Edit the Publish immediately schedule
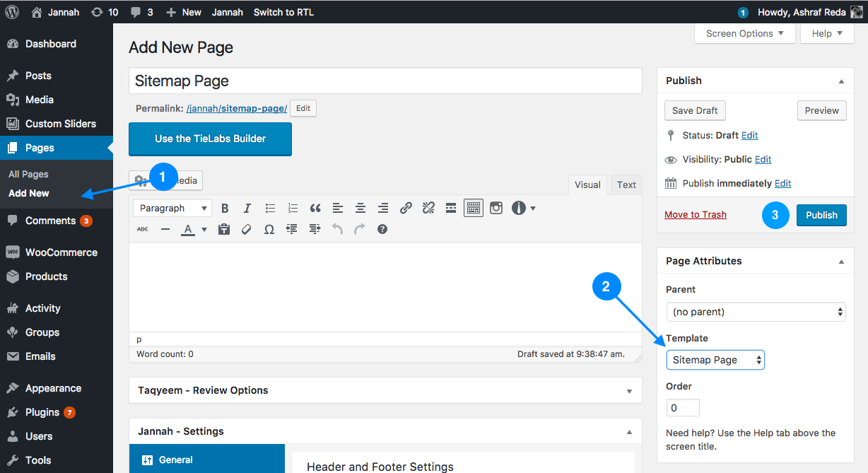The image size is (868, 473). pyautogui.click(x=782, y=183)
